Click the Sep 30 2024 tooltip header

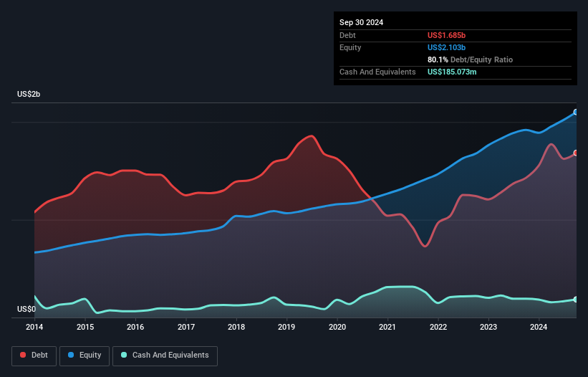(x=361, y=22)
